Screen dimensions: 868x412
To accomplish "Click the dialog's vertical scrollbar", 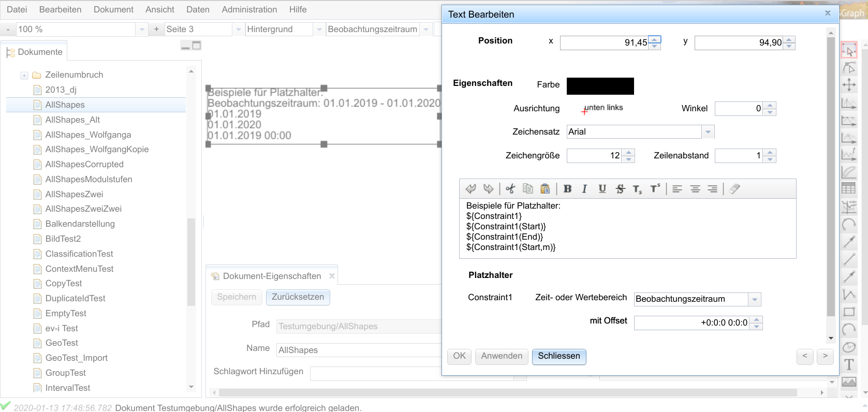I will point(831,176).
